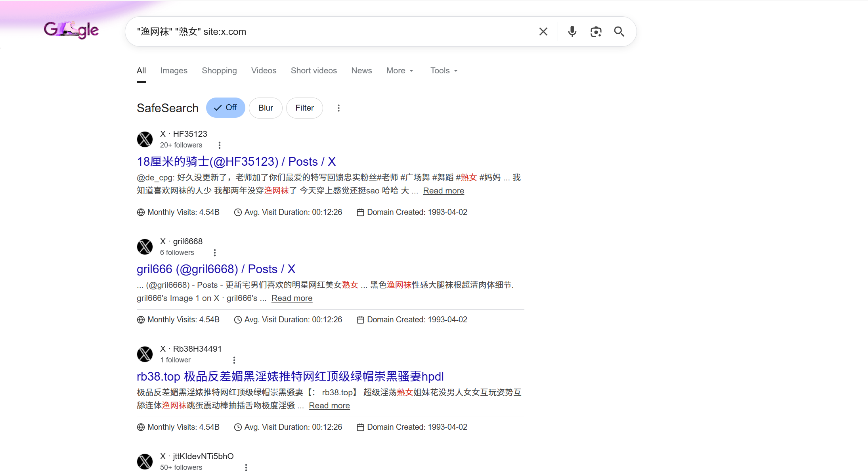Screen dimensions: 868x471
Task: Click the magnifying glass search icon
Action: pyautogui.click(x=619, y=32)
